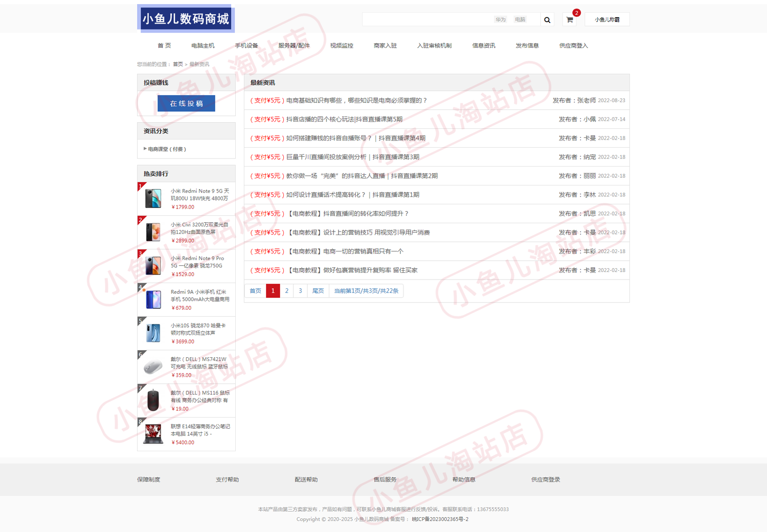This screenshot has height=532, width=767.
Task: Open the 视频监控 menu item
Action: pos(342,45)
